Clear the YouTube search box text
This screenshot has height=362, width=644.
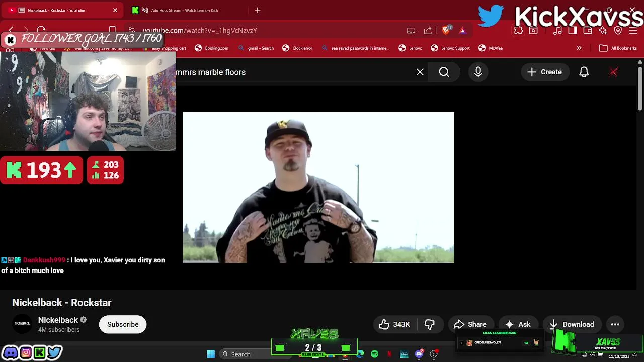(420, 72)
